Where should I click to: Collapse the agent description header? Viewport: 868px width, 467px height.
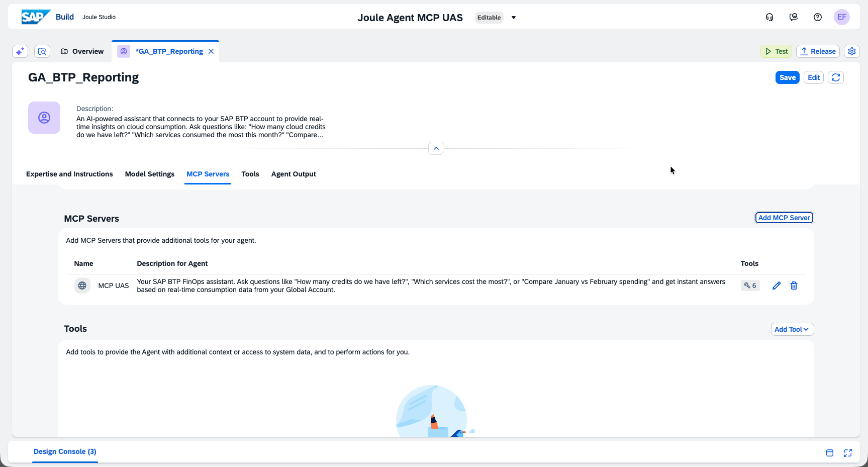click(x=436, y=148)
